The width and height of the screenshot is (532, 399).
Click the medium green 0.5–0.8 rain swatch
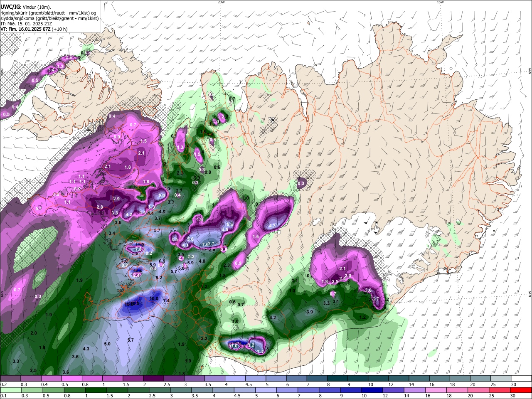[x=54, y=390]
